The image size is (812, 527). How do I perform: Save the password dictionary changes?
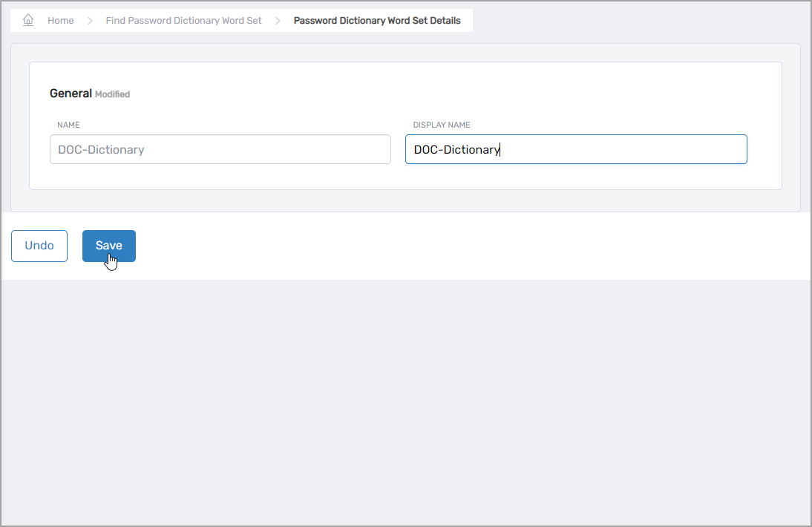click(x=108, y=246)
